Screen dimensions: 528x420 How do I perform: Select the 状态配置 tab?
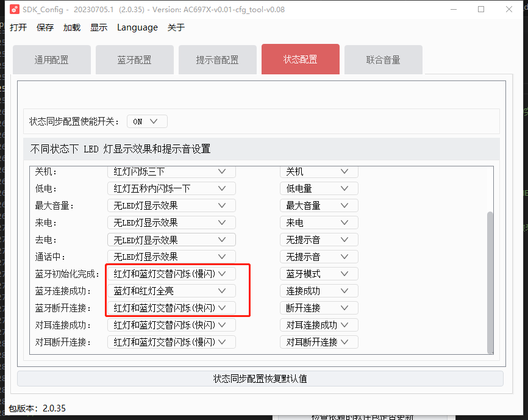coord(301,59)
